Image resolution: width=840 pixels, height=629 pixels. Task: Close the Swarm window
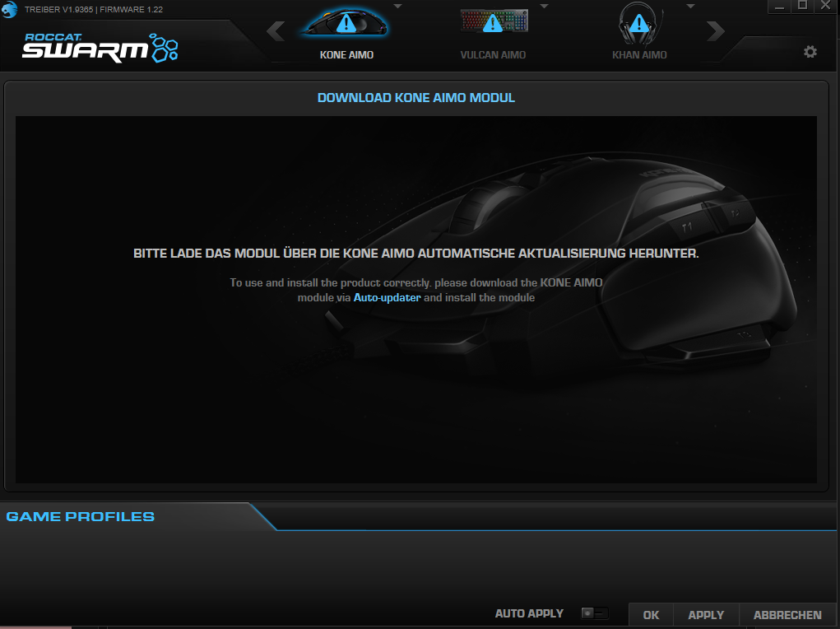click(x=825, y=7)
